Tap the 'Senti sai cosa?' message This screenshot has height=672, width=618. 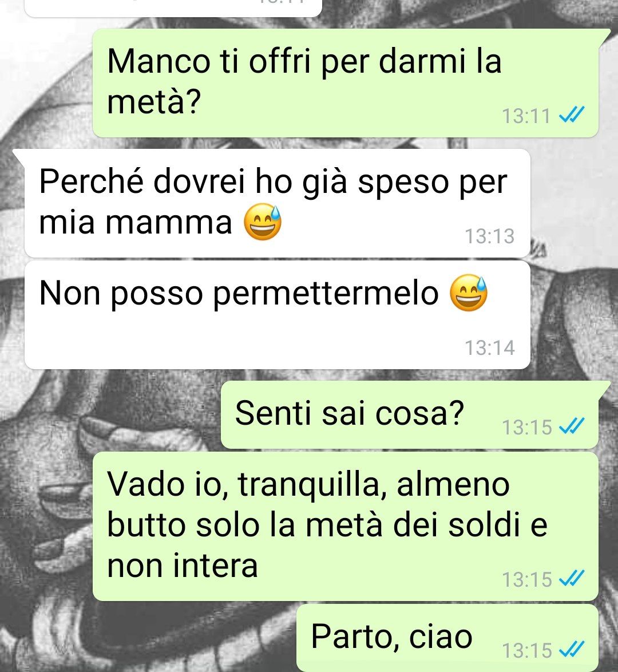[409, 414]
